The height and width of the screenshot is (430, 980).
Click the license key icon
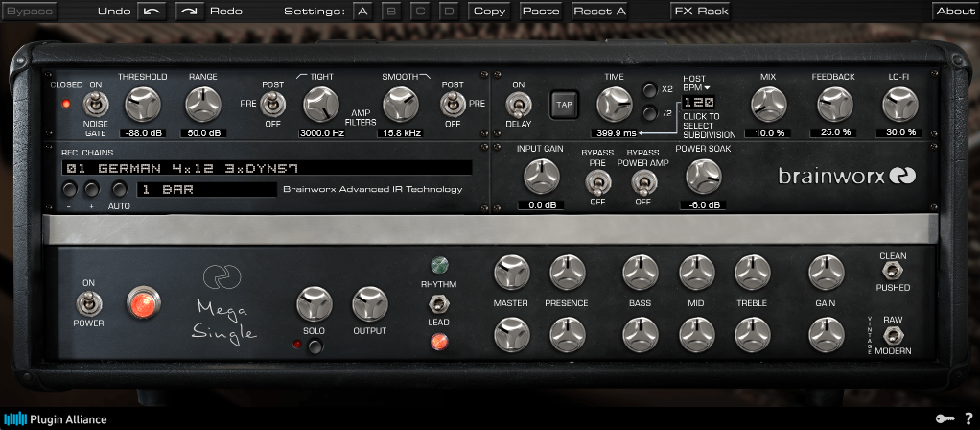click(945, 418)
